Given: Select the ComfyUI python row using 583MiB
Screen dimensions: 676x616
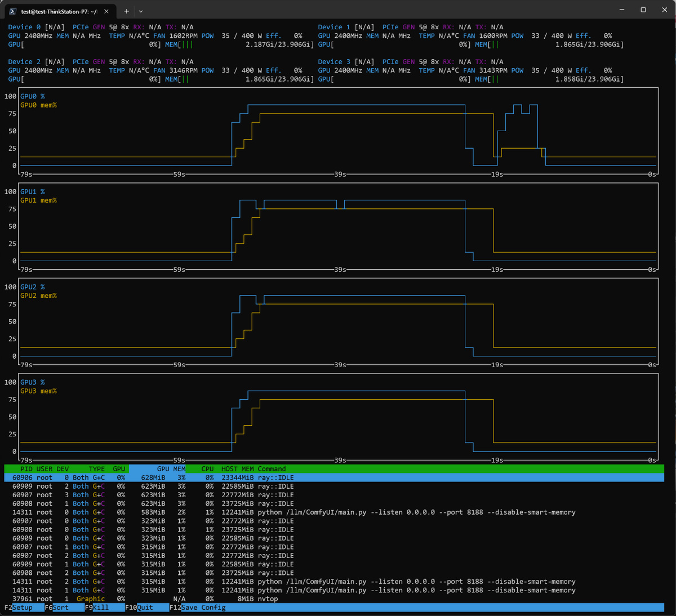Looking at the screenshot, I should (x=334, y=512).
